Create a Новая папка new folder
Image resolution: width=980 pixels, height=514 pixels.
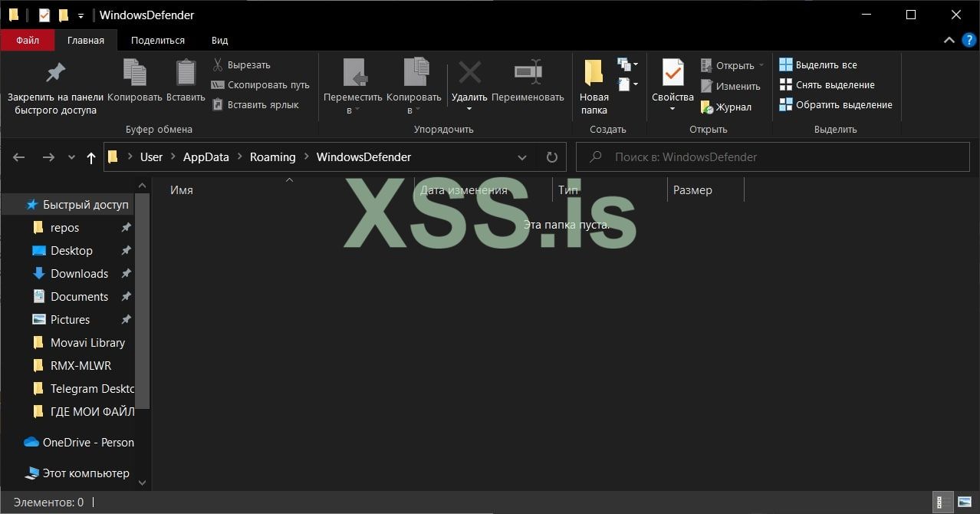[x=594, y=87]
